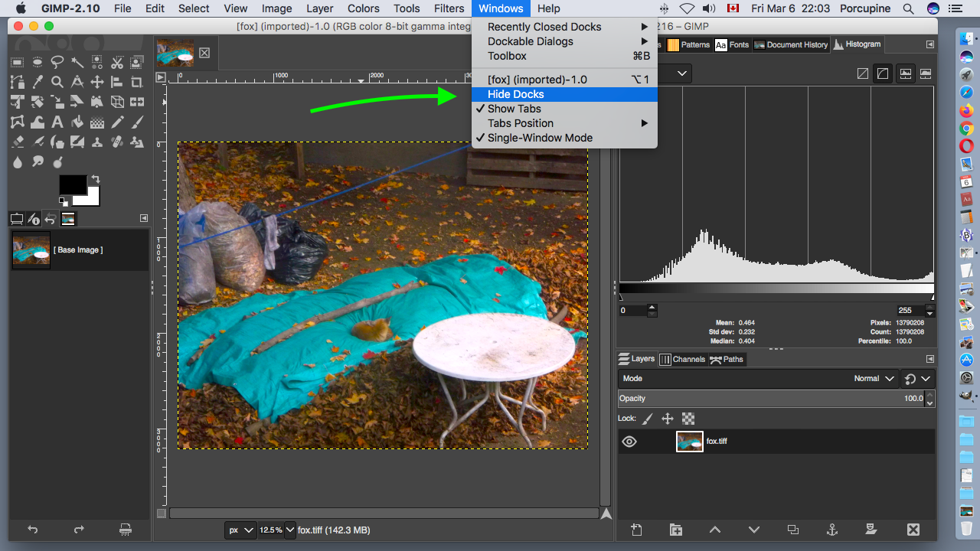The image size is (980, 551).
Task: Select the Blur/Sharpen droplet tool
Action: (x=17, y=161)
